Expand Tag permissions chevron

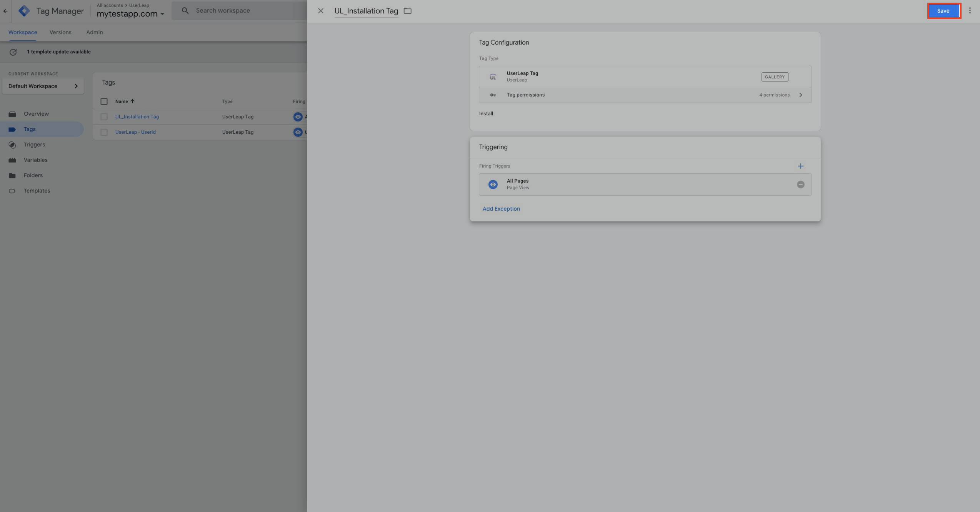[801, 95]
